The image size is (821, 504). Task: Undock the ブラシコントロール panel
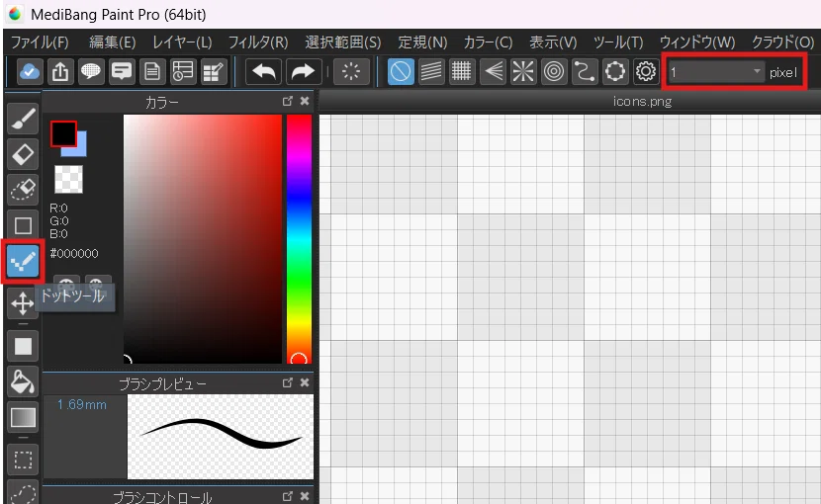coord(288,496)
